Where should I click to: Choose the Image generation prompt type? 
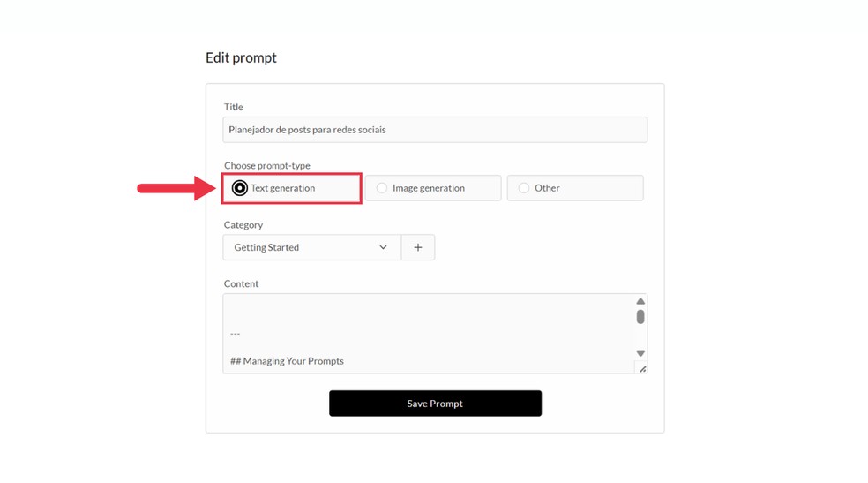[x=382, y=188]
